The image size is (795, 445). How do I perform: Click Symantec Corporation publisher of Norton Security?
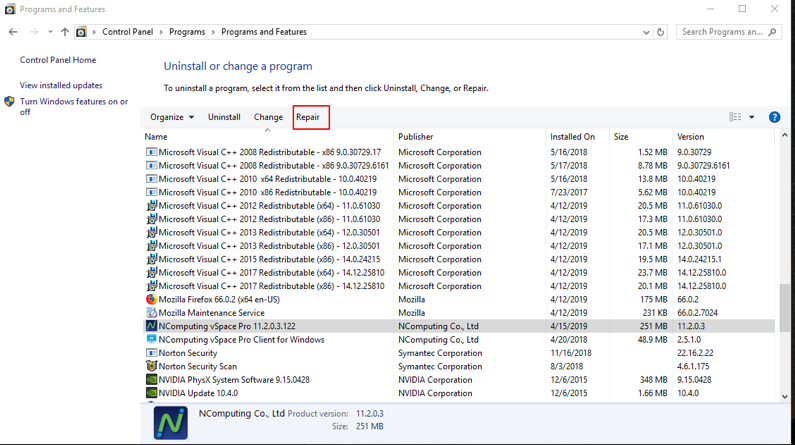click(x=440, y=353)
